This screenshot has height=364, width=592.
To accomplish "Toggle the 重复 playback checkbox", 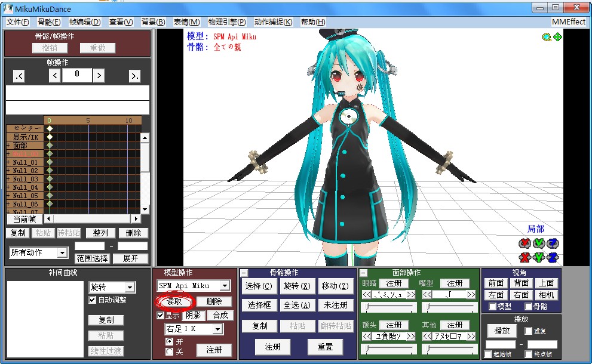I will tap(529, 331).
